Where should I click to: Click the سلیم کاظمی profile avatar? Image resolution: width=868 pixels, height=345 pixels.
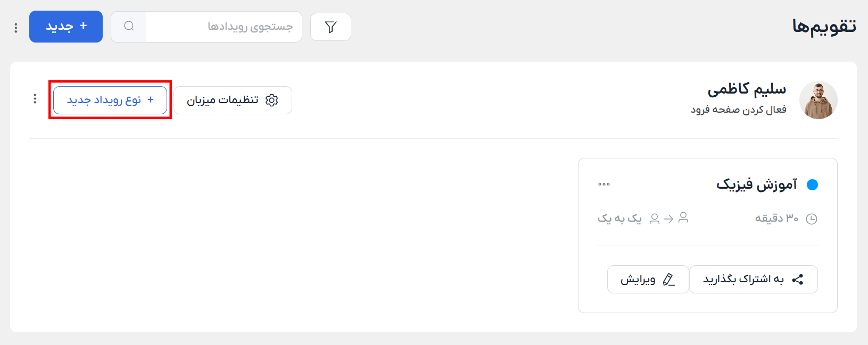point(818,100)
